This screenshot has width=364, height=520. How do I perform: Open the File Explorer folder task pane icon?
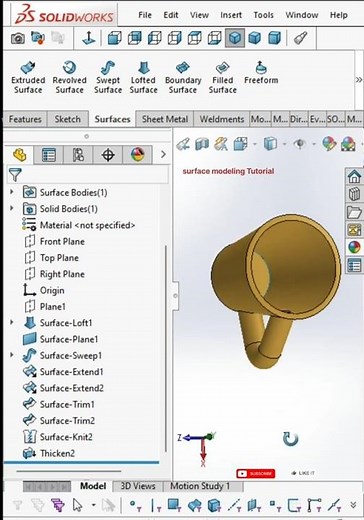pos(354,212)
